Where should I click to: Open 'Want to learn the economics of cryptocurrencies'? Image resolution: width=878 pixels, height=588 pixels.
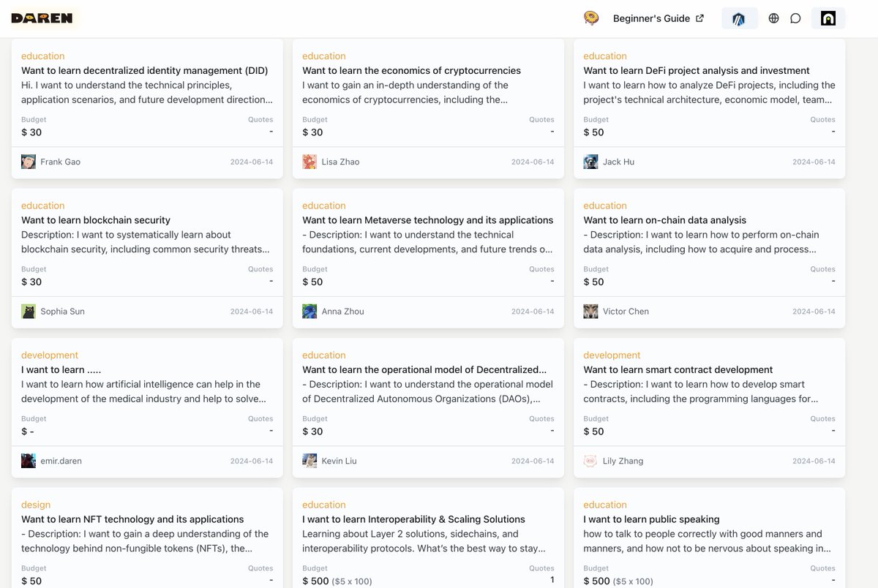click(x=411, y=71)
